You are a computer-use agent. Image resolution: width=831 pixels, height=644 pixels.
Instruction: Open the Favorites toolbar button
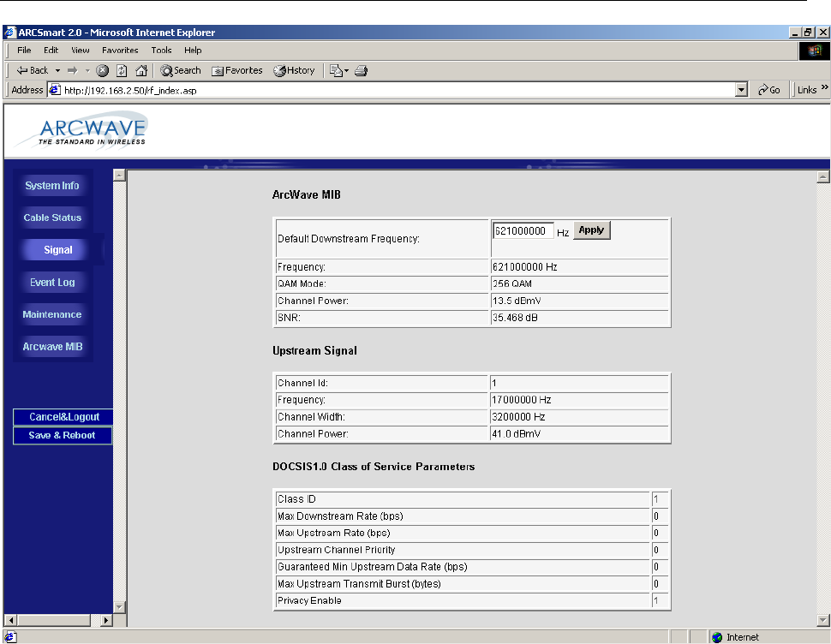[x=237, y=70]
